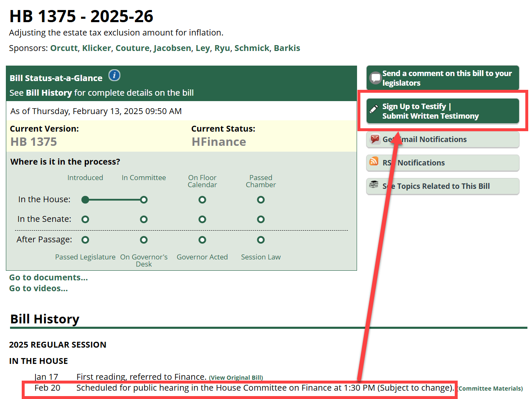Image resolution: width=532 pixels, height=399 pixels.
Task: Click the orange RSS feed icon
Action: [x=374, y=161]
